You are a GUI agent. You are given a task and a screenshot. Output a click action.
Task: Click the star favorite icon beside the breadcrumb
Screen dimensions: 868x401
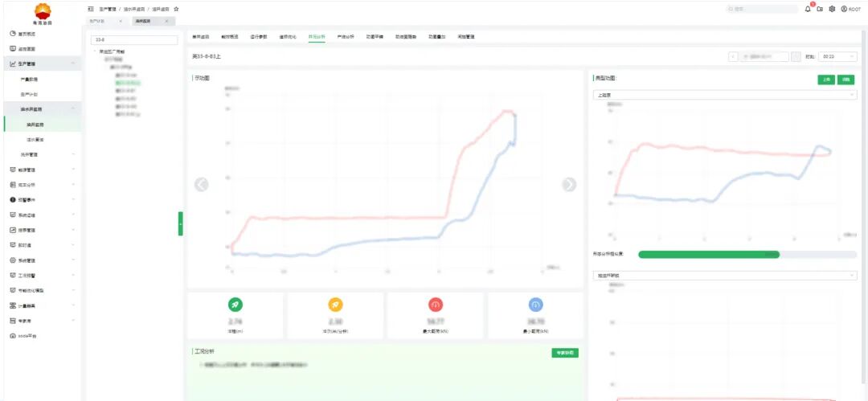(x=176, y=10)
